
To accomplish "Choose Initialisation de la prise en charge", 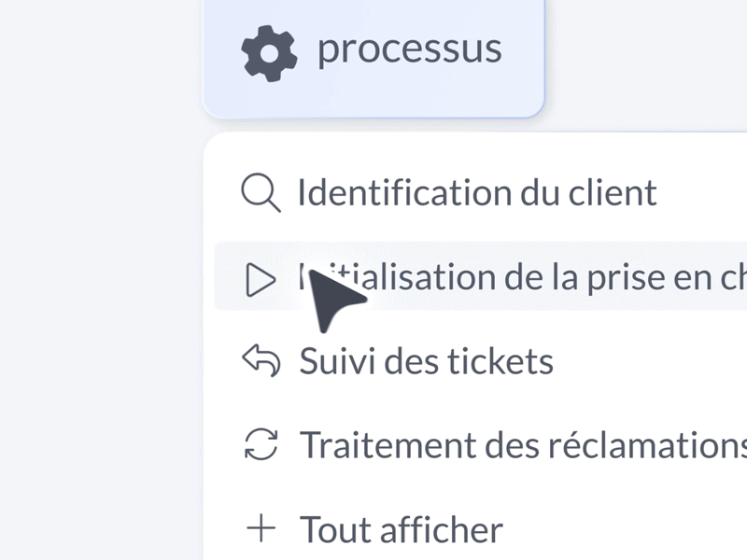I will click(481, 276).
